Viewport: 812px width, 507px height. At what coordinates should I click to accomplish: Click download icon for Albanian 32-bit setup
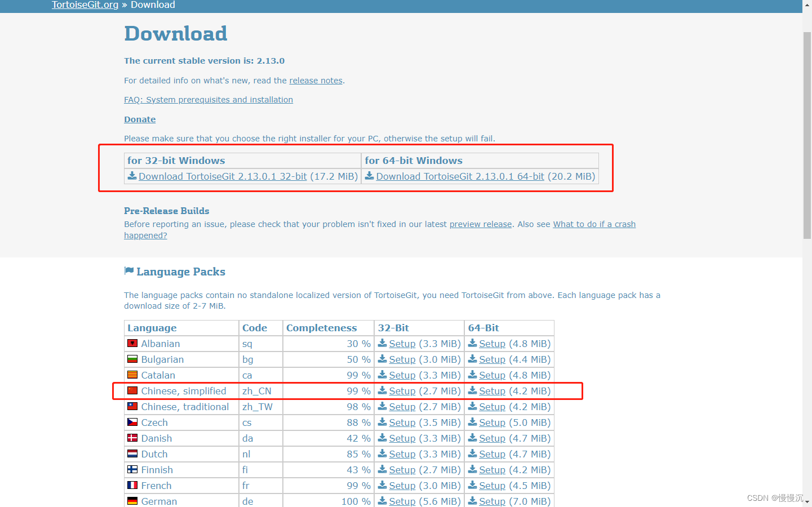click(x=383, y=343)
